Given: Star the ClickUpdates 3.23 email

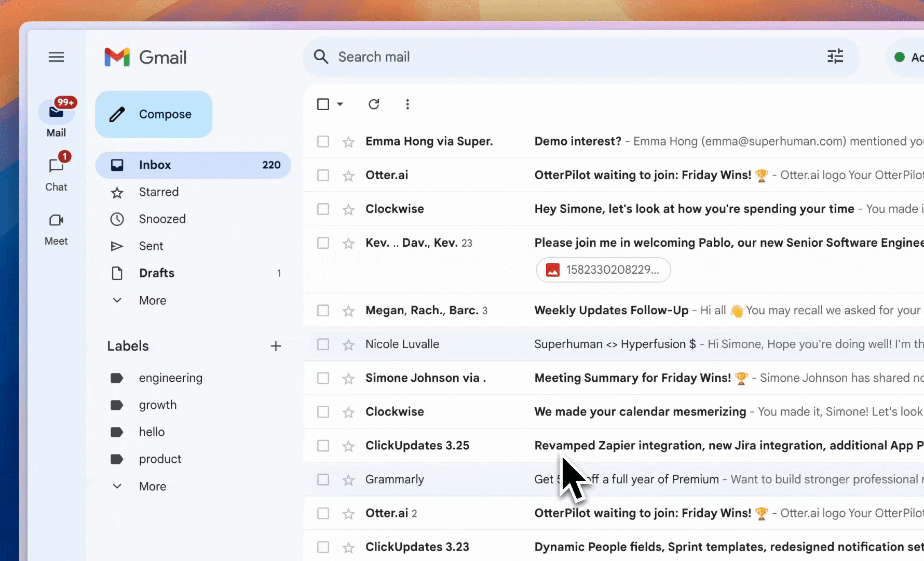Looking at the screenshot, I should (x=348, y=547).
